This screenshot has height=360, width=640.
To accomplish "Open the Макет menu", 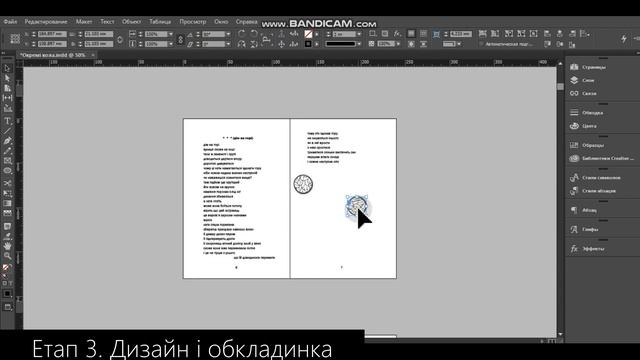I will point(84,22).
